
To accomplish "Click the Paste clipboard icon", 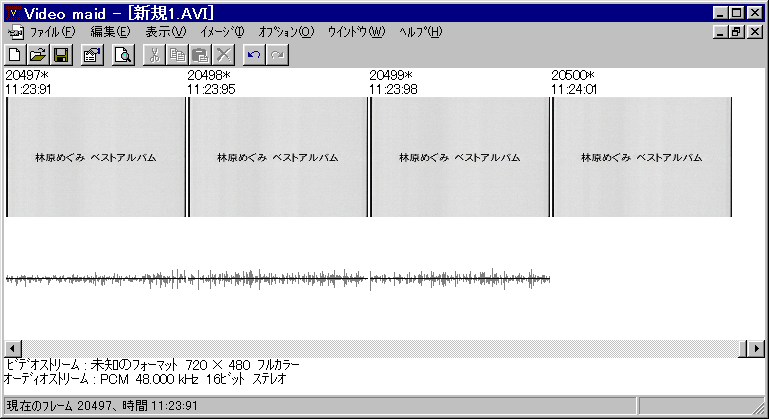I will pos(200,55).
